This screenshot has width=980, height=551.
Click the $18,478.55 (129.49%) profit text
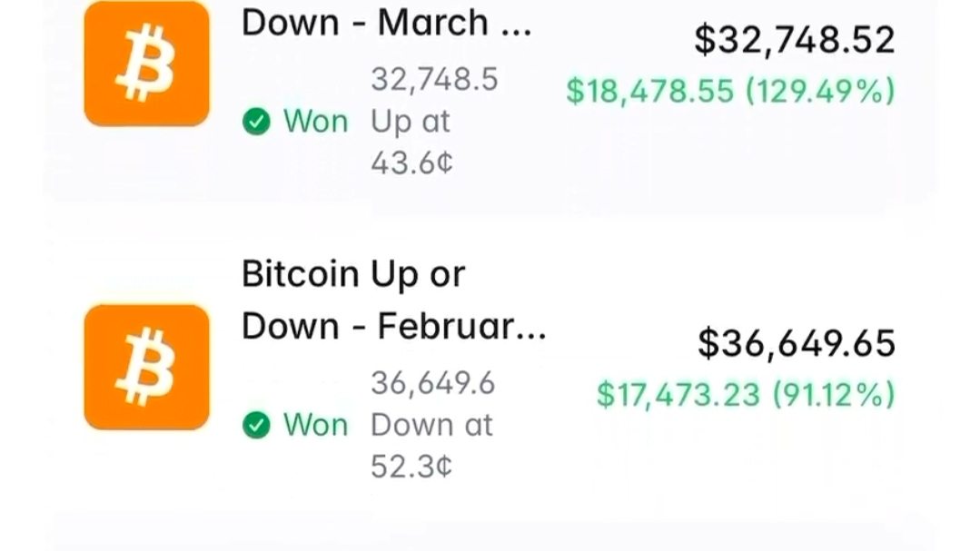[x=730, y=91]
